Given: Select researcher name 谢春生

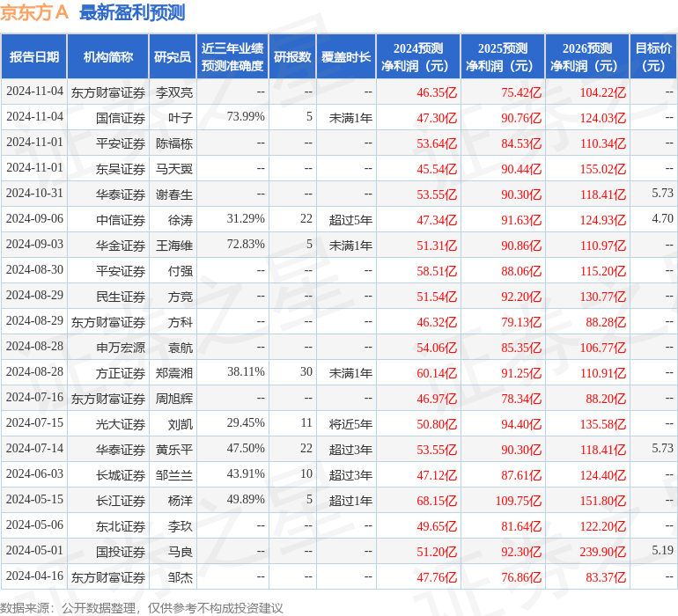Looking at the screenshot, I should pyautogui.click(x=174, y=194).
